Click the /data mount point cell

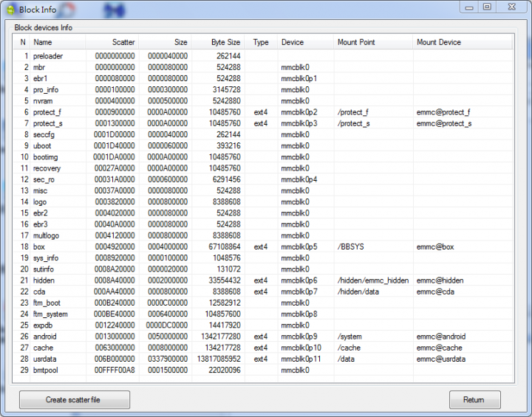point(346,359)
